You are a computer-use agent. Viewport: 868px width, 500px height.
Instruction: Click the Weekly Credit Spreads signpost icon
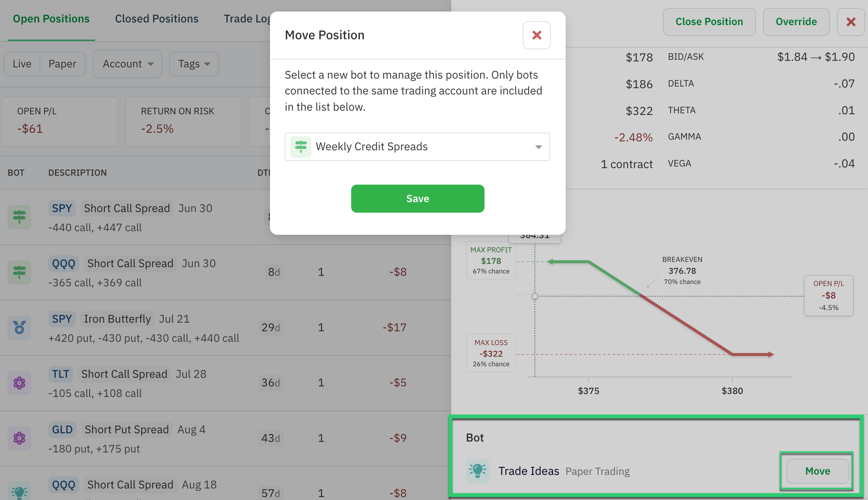300,147
